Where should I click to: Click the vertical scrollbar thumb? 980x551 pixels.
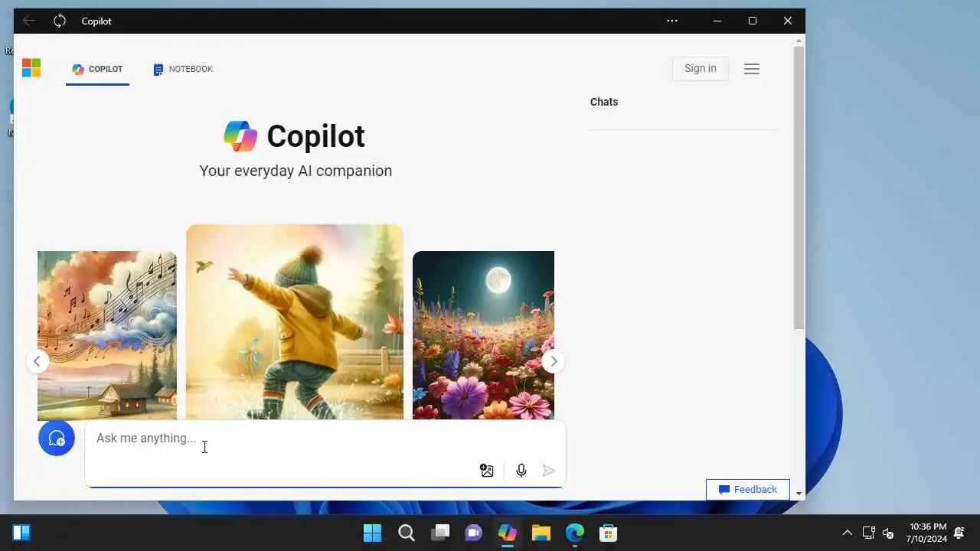click(799, 187)
